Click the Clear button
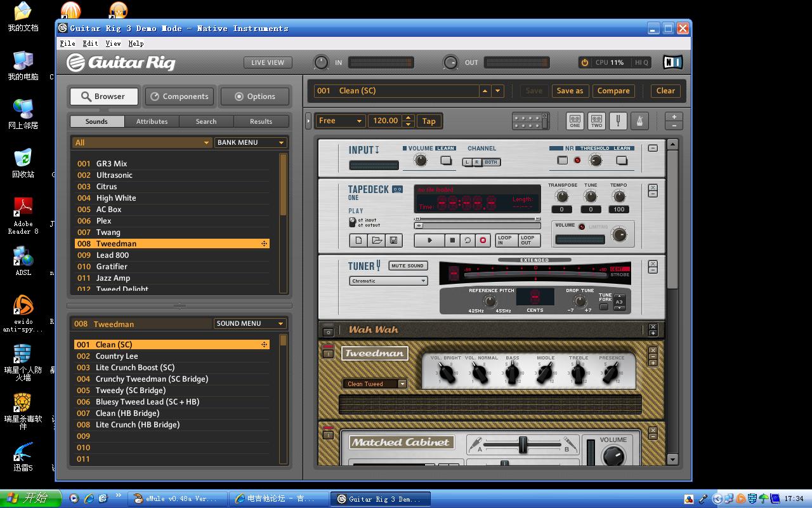Image resolution: width=812 pixels, height=508 pixels. pos(665,91)
